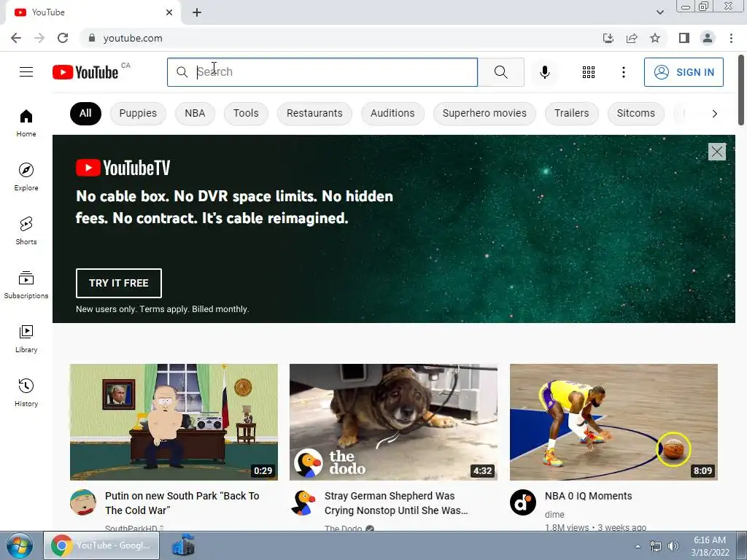Select the Puppies filter chip

click(138, 113)
